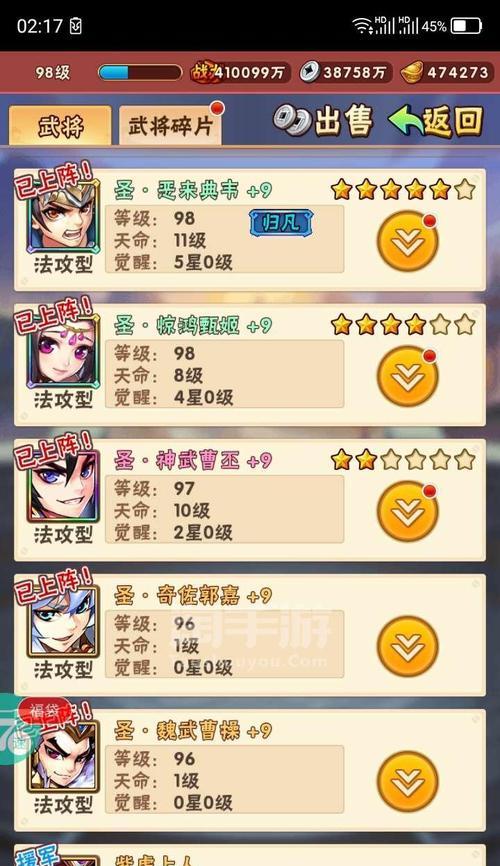This screenshot has width=500, height=866.
Task: Click the 出售 sell button
Action: click(323, 120)
